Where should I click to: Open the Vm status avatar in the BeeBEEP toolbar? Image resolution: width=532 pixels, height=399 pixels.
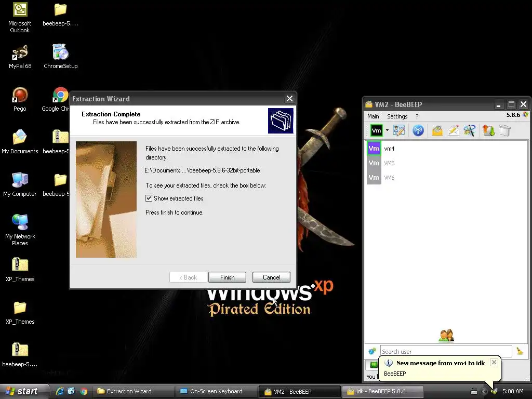coord(376,130)
